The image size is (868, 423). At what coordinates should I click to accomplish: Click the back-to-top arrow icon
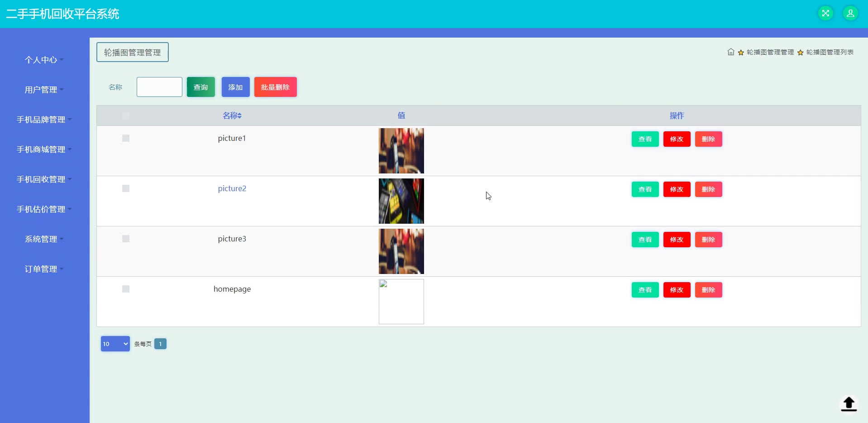coord(849,404)
